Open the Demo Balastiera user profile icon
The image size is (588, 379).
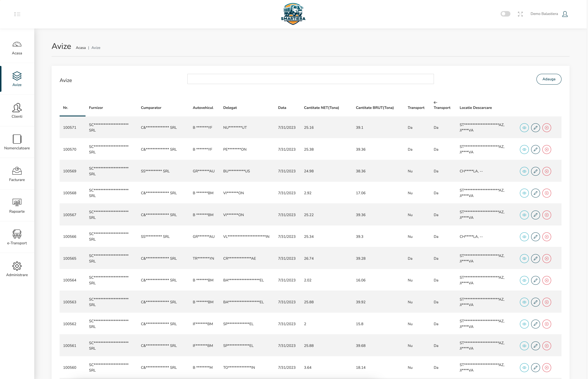point(565,14)
